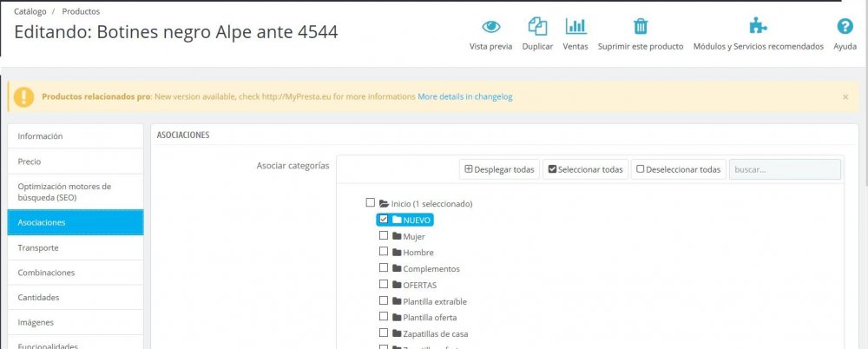The height and width of the screenshot is (349, 868).
Task: Go to Catálogo breadcrumb link
Action: pos(30,11)
